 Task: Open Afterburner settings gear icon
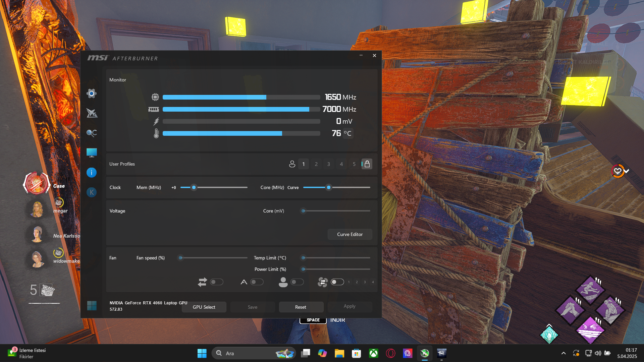click(92, 94)
